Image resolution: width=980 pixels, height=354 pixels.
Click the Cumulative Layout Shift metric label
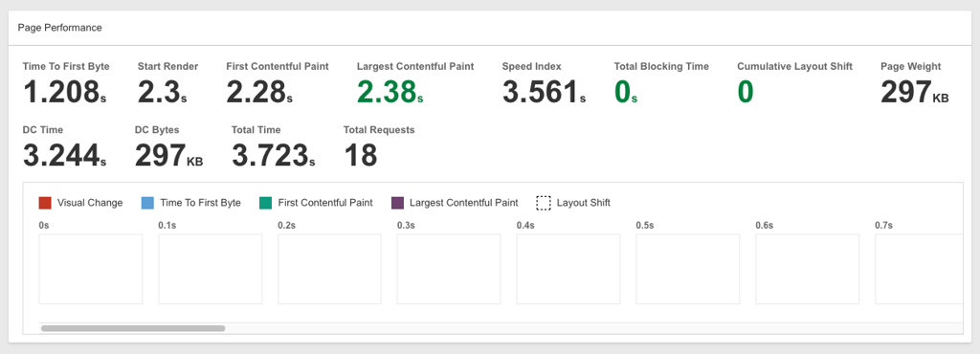[795, 66]
